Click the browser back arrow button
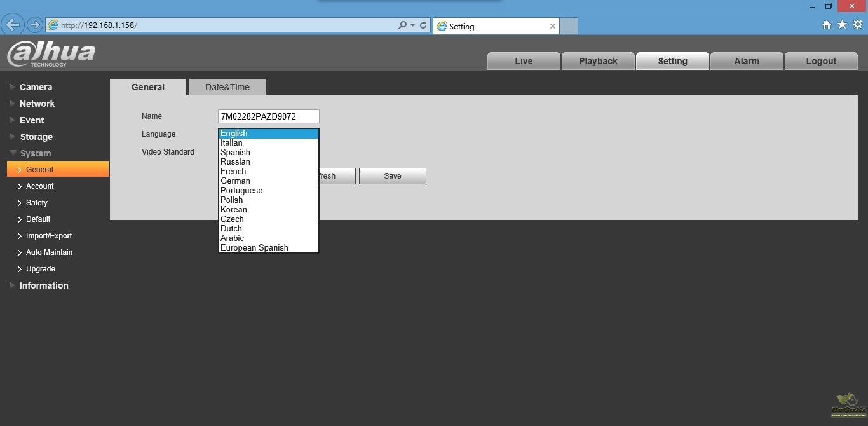This screenshot has width=868, height=426. (x=12, y=25)
